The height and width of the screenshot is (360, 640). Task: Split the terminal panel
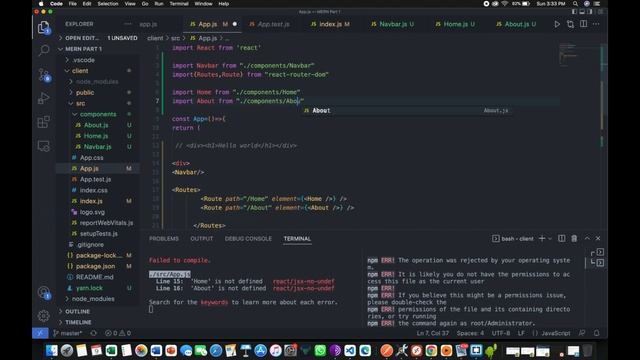pyautogui.click(x=562, y=238)
